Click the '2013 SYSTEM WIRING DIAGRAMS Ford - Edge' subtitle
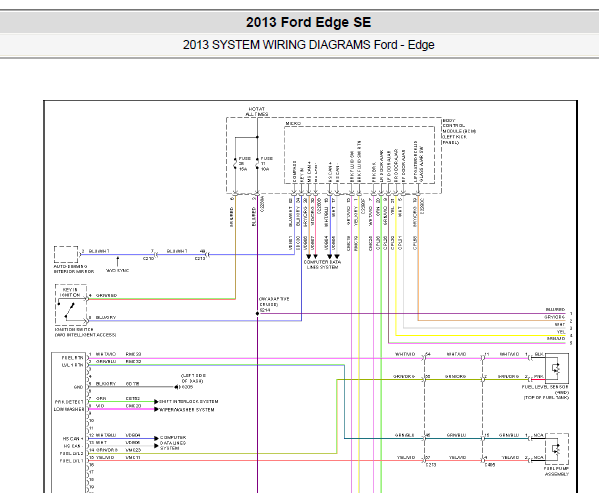The width and height of the screenshot is (599, 493). pyautogui.click(x=308, y=45)
